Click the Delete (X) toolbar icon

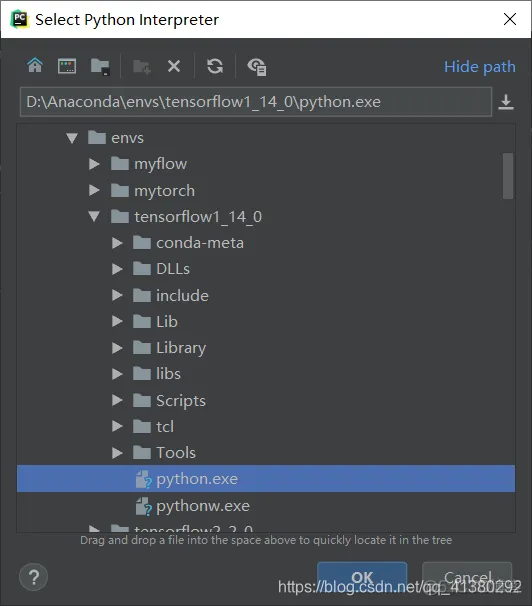pos(174,66)
